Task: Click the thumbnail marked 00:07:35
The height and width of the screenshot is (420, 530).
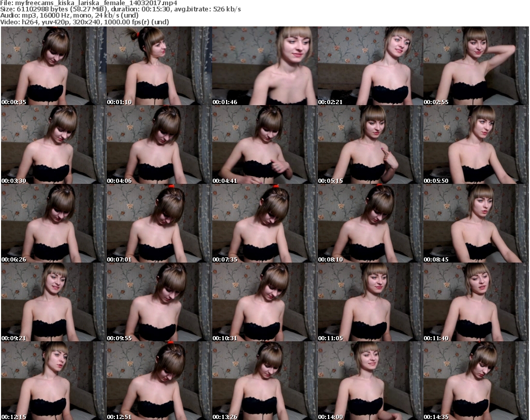Action: click(264, 224)
